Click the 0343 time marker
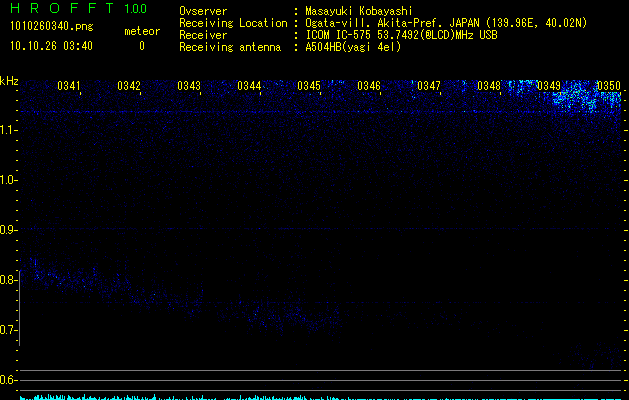The image size is (629, 400). coord(189,86)
